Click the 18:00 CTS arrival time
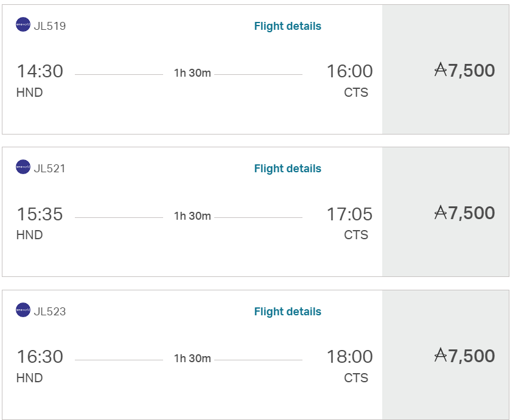The width and height of the screenshot is (510, 420). [350, 357]
